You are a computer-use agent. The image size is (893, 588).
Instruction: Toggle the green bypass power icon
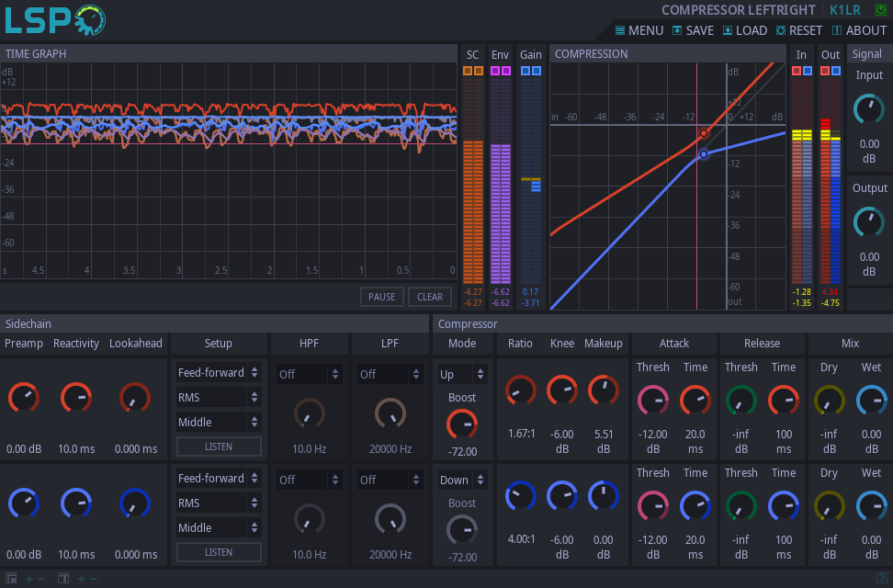[x=880, y=10]
